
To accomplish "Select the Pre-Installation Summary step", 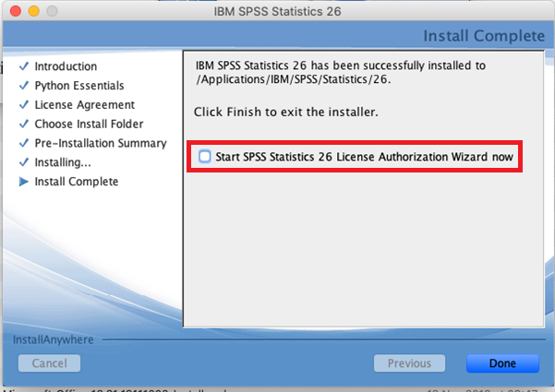I will [101, 143].
